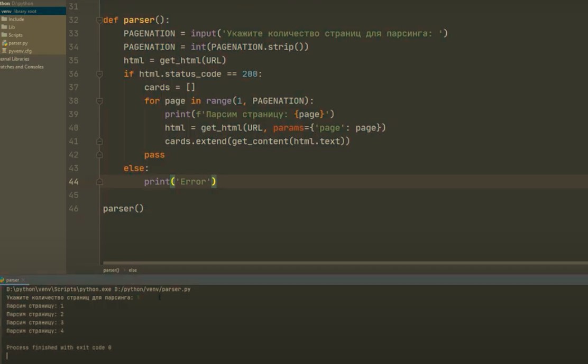
Task: Click the 'else:' keyword on line 43
Action: 136,168
